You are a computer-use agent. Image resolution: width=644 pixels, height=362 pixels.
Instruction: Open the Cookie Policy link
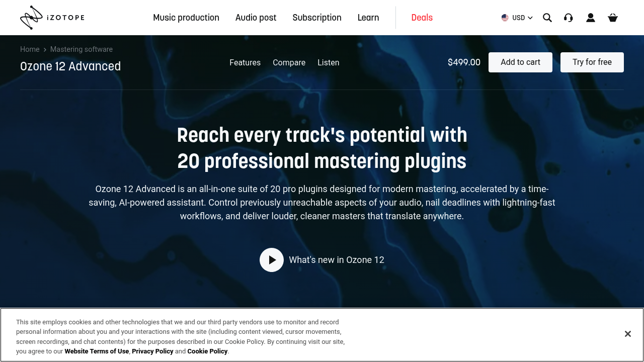pos(207,351)
